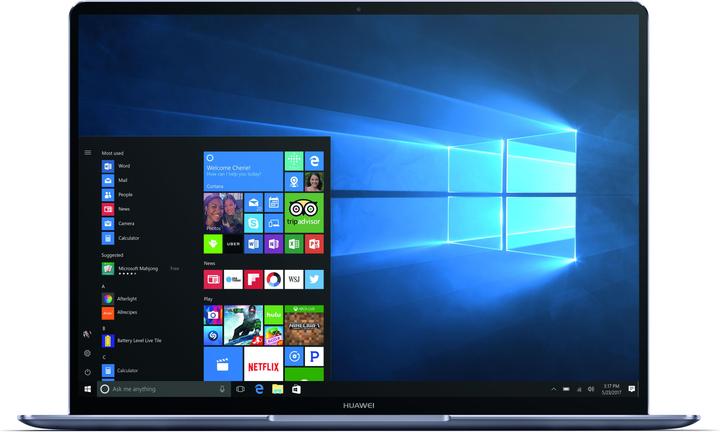This screenshot has width=720, height=432.
Task: Open Calculator under Most used
Action: coord(120,238)
